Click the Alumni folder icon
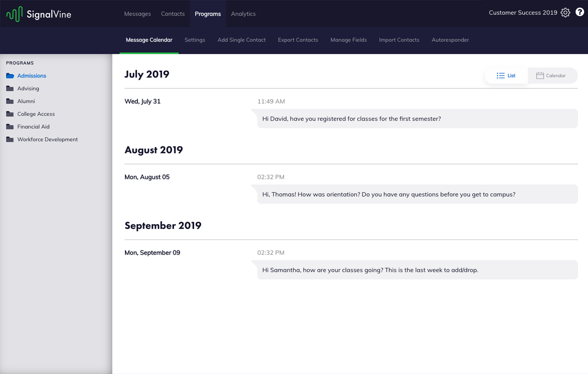588x374 pixels. [x=10, y=101]
